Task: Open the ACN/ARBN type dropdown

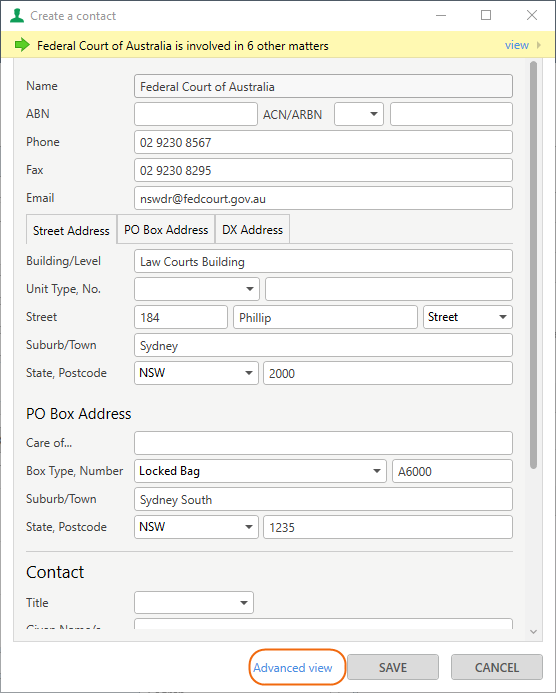Action: 359,114
